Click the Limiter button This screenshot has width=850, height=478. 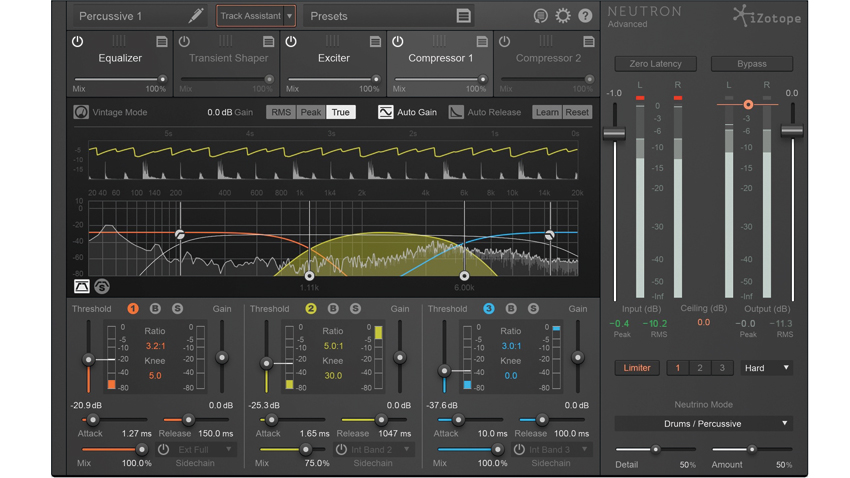pos(636,368)
